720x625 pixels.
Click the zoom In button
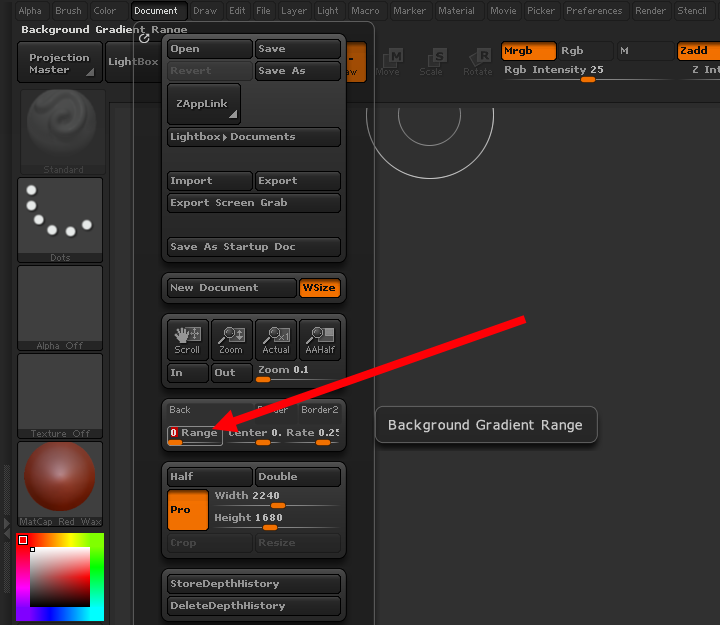(188, 373)
